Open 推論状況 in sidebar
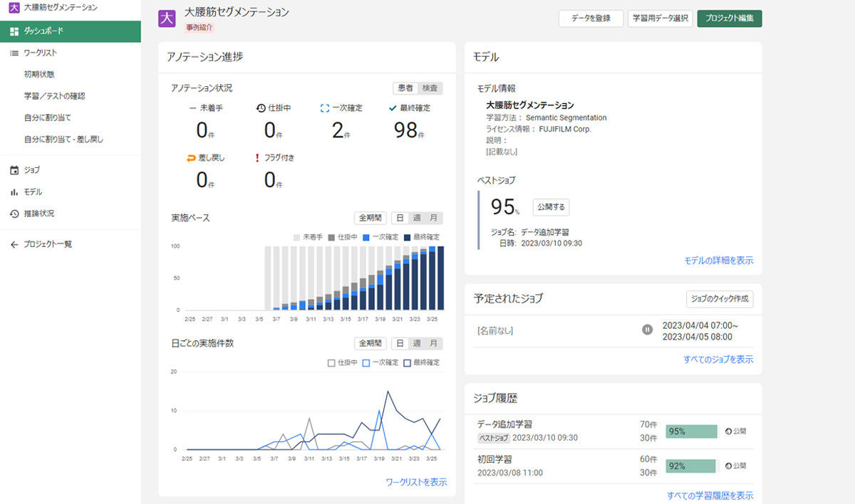855x504 pixels. coord(71,214)
